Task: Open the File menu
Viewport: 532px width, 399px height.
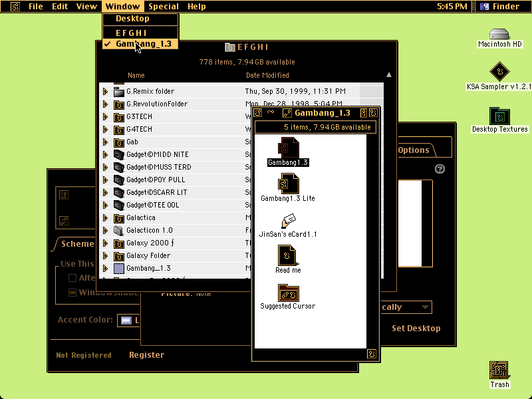Action: (36, 7)
